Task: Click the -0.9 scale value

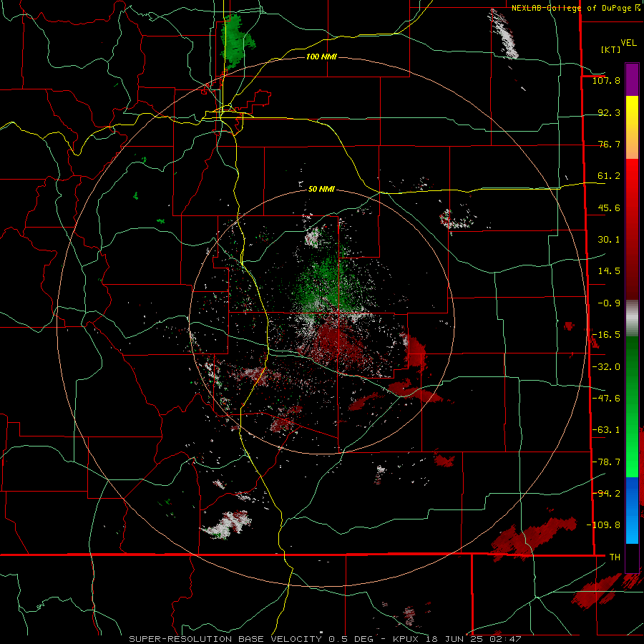Action: 609,303
